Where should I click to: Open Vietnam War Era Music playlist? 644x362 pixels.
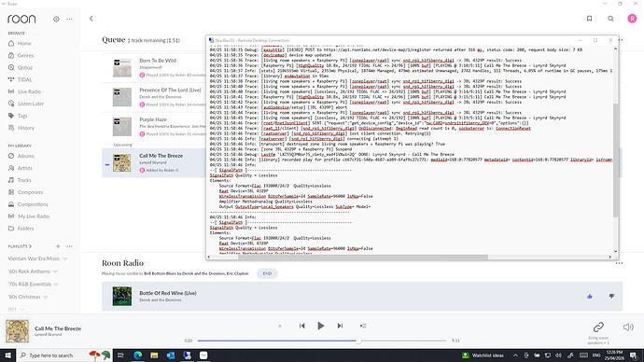(35, 259)
